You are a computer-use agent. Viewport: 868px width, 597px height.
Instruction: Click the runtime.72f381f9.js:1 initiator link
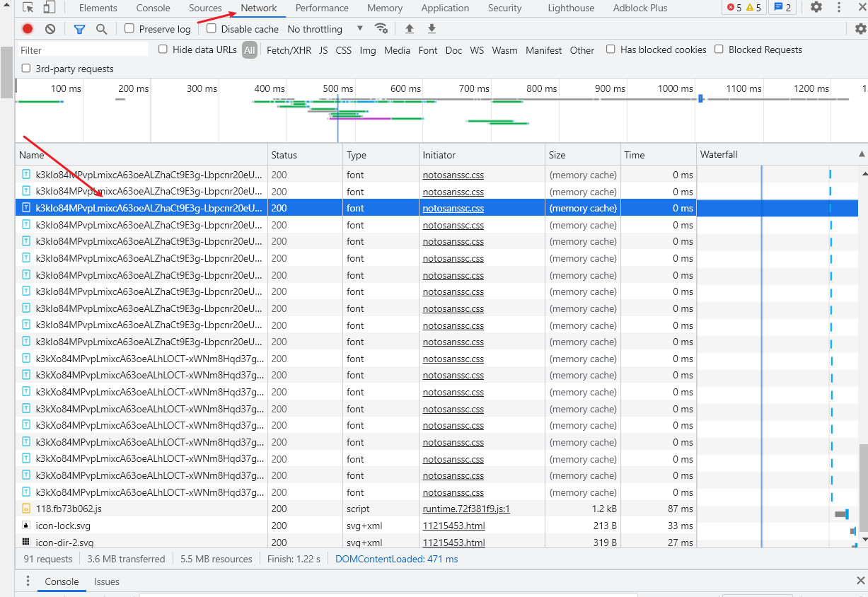[x=466, y=509]
